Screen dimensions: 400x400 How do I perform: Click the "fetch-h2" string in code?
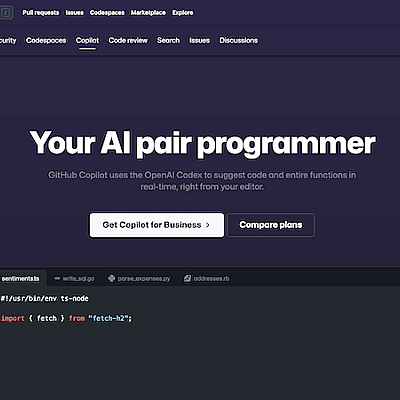pyautogui.click(x=109, y=318)
